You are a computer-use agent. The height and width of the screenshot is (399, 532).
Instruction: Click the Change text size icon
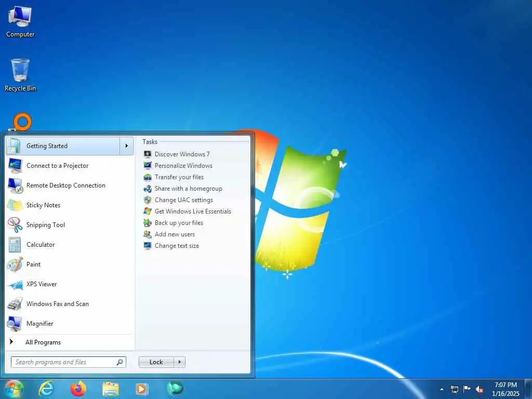click(x=148, y=246)
